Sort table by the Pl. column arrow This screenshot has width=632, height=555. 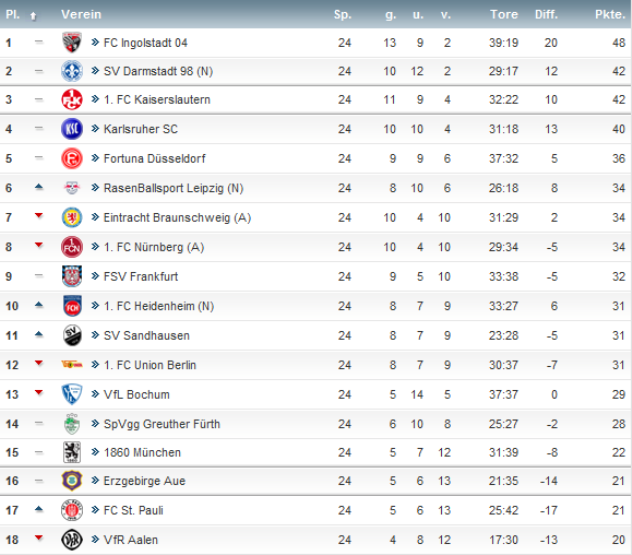[x=33, y=16]
